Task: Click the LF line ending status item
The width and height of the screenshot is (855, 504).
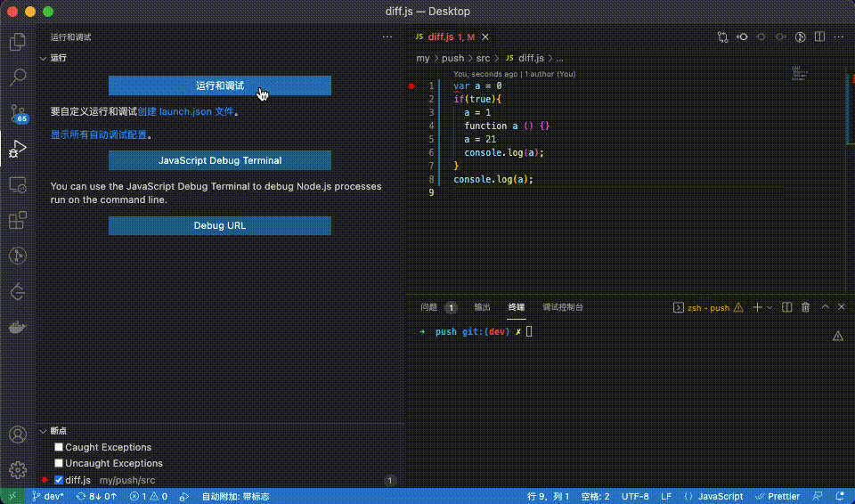Action: 666,496
